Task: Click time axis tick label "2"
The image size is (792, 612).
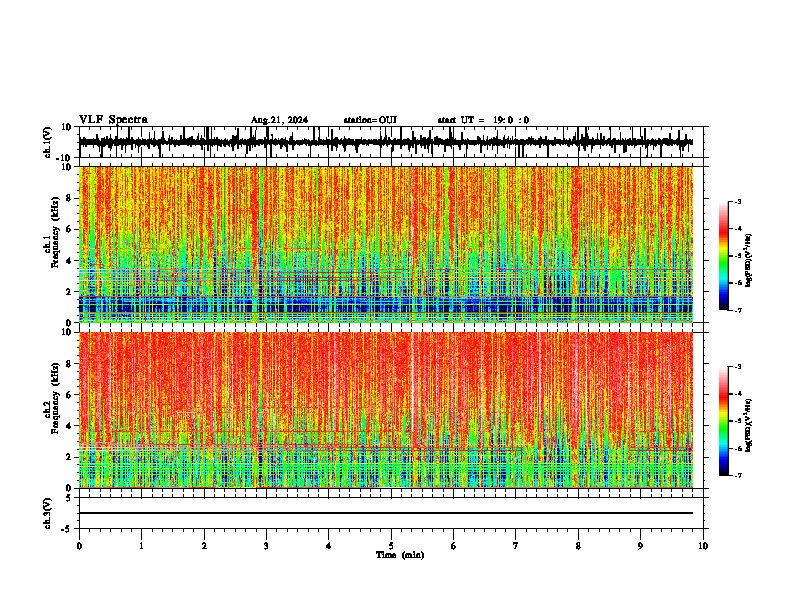Action: (204, 546)
